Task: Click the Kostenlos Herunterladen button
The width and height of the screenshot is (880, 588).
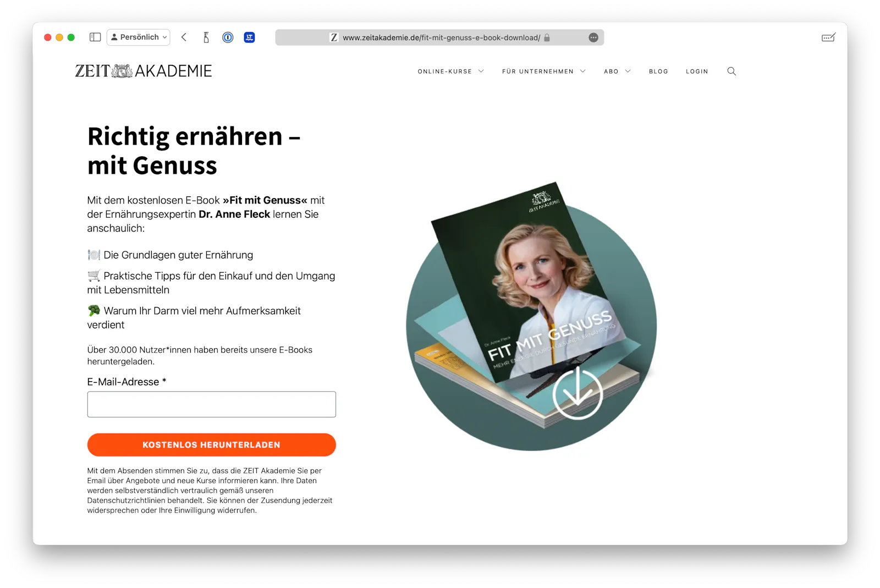Action: point(211,444)
